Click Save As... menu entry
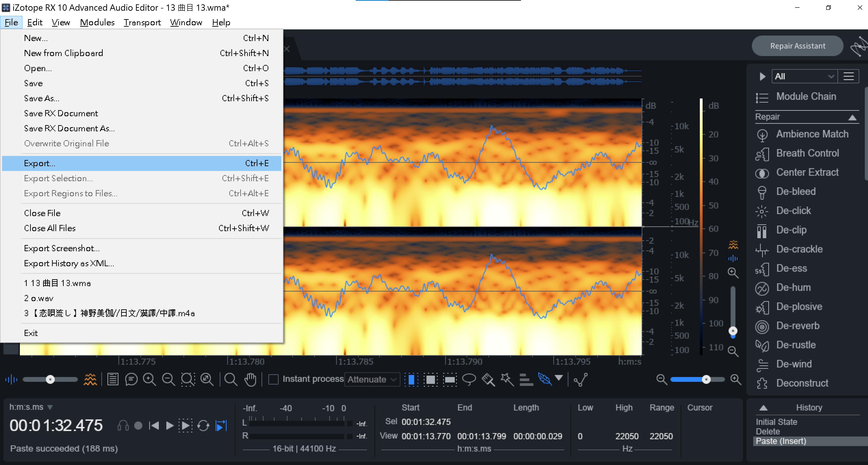The height and width of the screenshot is (465, 868). pos(42,98)
